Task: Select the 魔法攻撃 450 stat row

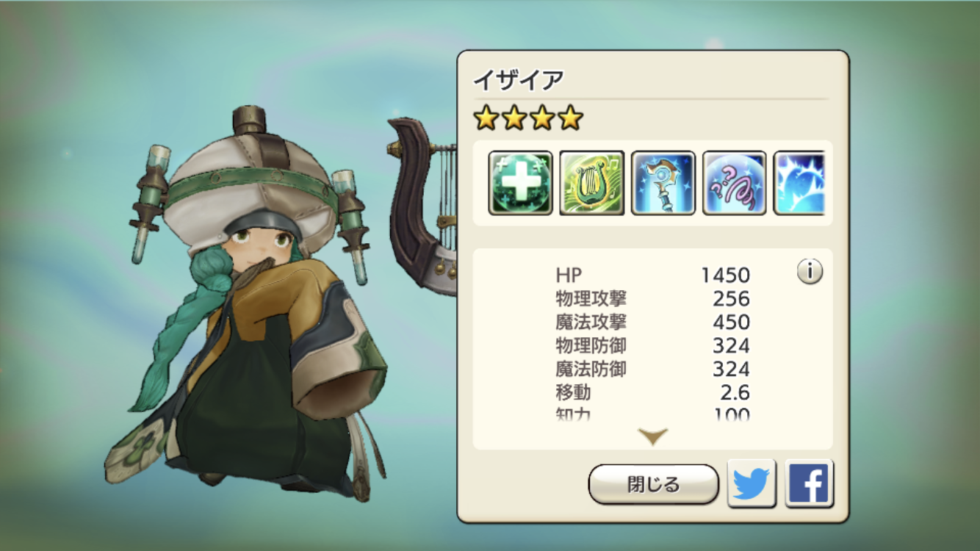Action: click(652, 323)
